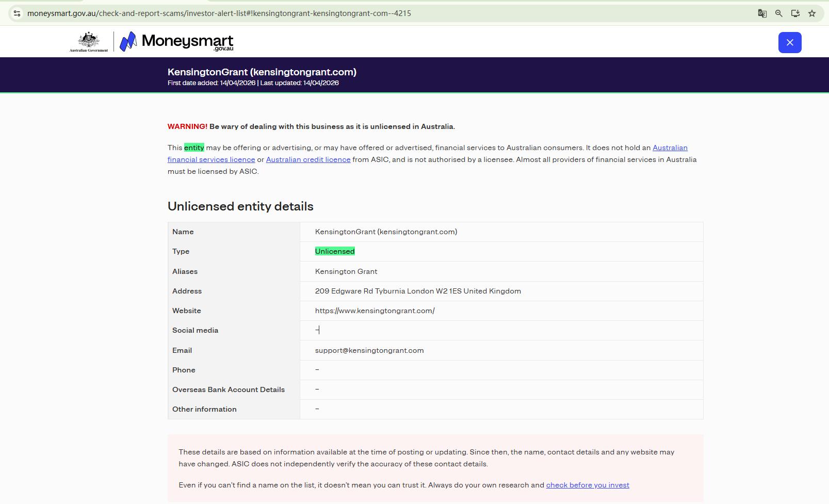Click the zoom magnifier icon in address bar
This screenshot has width=829, height=504.
tap(778, 13)
